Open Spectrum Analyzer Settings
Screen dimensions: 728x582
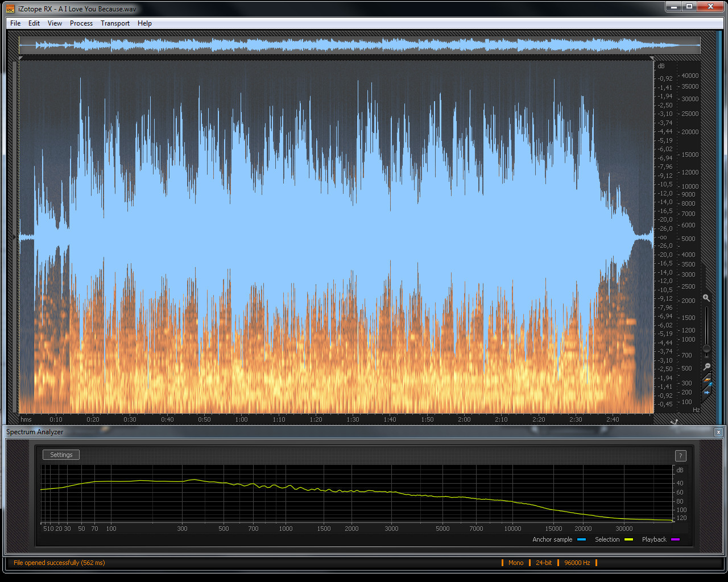61,455
